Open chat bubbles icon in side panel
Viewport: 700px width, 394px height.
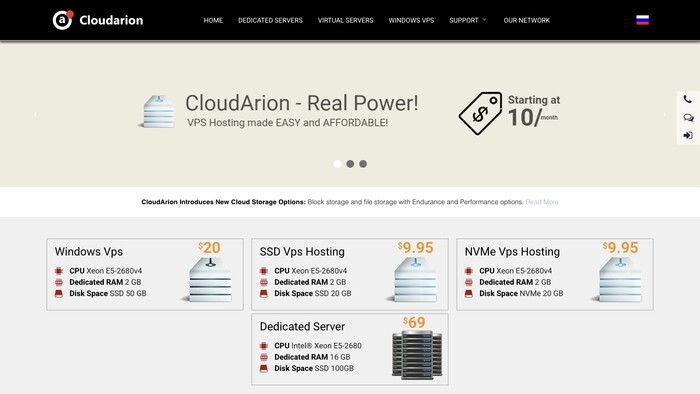tap(688, 118)
